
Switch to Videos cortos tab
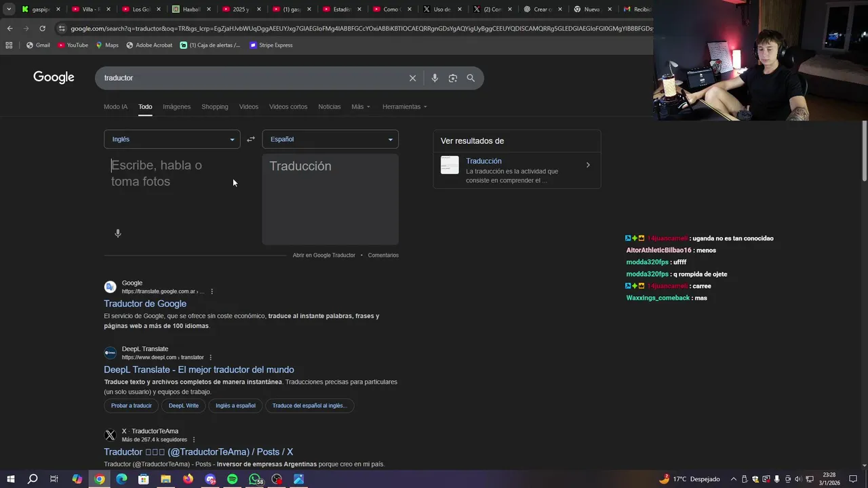point(288,106)
